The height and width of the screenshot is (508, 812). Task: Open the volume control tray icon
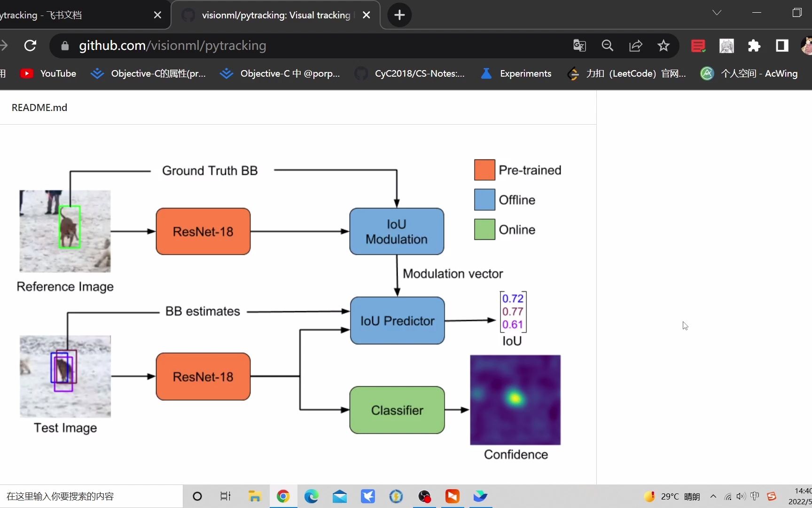(741, 497)
